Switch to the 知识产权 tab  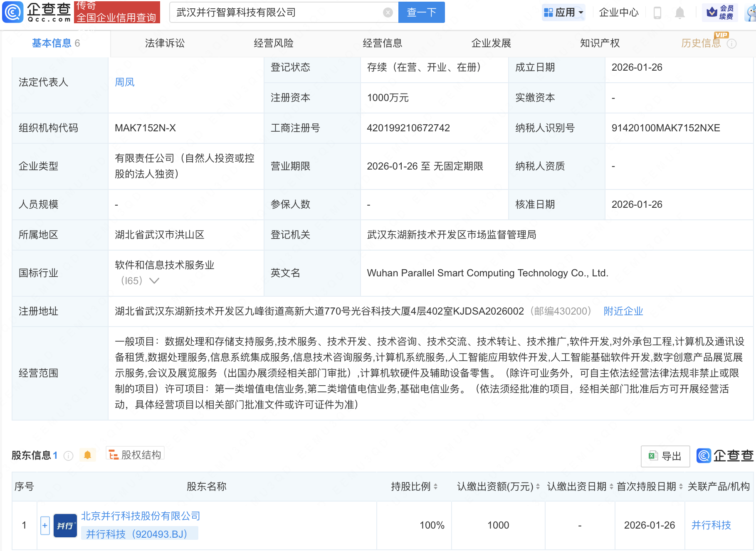600,43
